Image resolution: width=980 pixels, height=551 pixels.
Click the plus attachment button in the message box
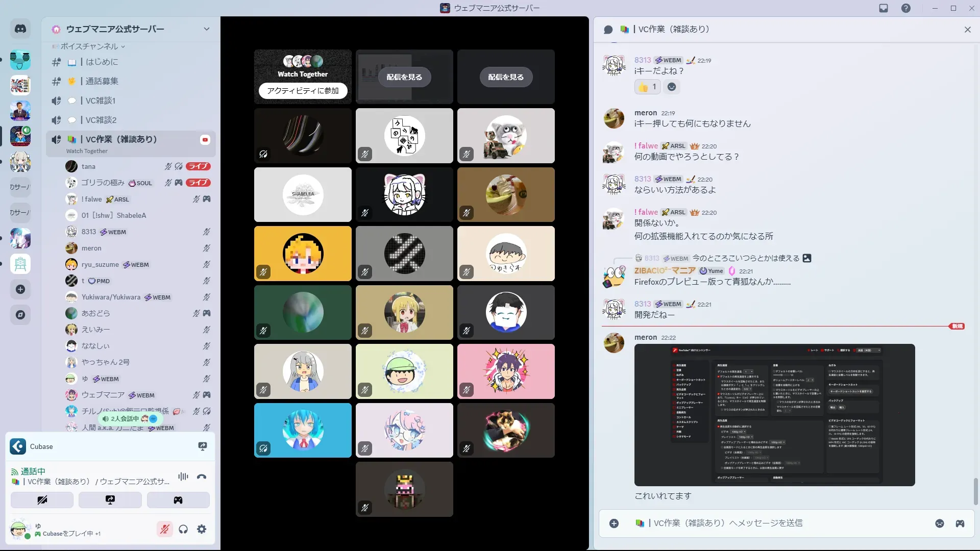click(614, 523)
